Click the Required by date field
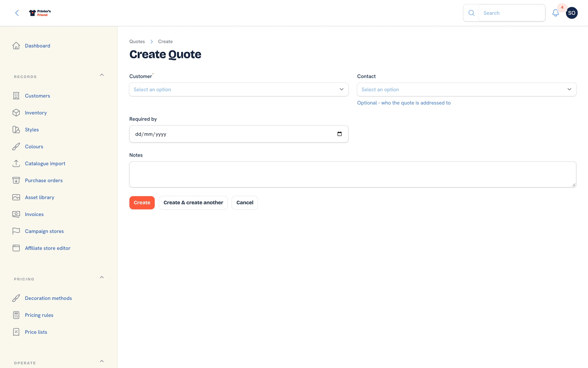 click(239, 134)
